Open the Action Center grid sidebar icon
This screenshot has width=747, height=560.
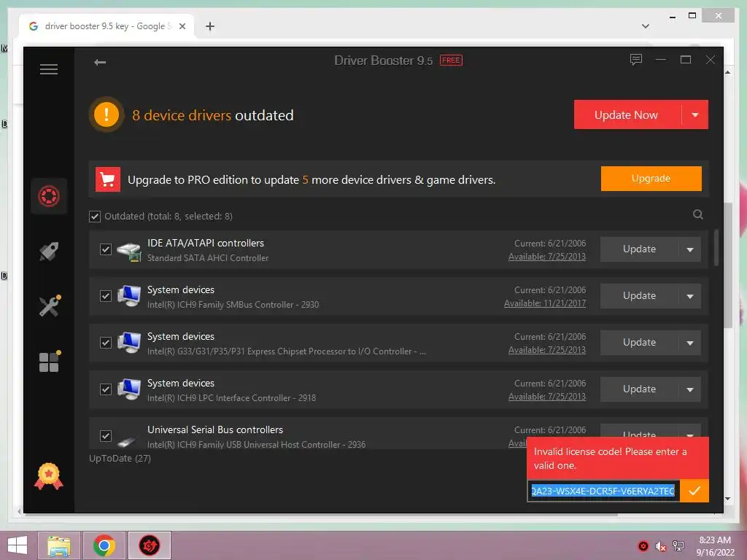[x=50, y=362]
